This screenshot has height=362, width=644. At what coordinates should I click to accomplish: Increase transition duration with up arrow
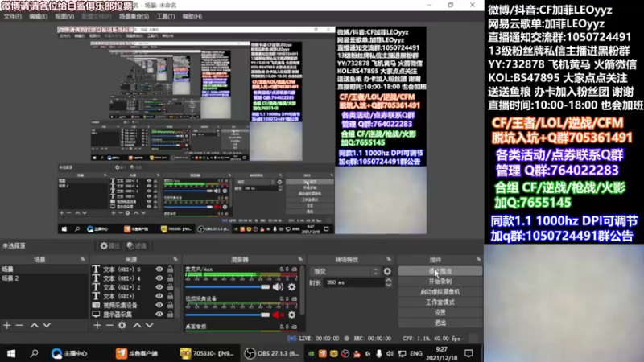pos(389,280)
